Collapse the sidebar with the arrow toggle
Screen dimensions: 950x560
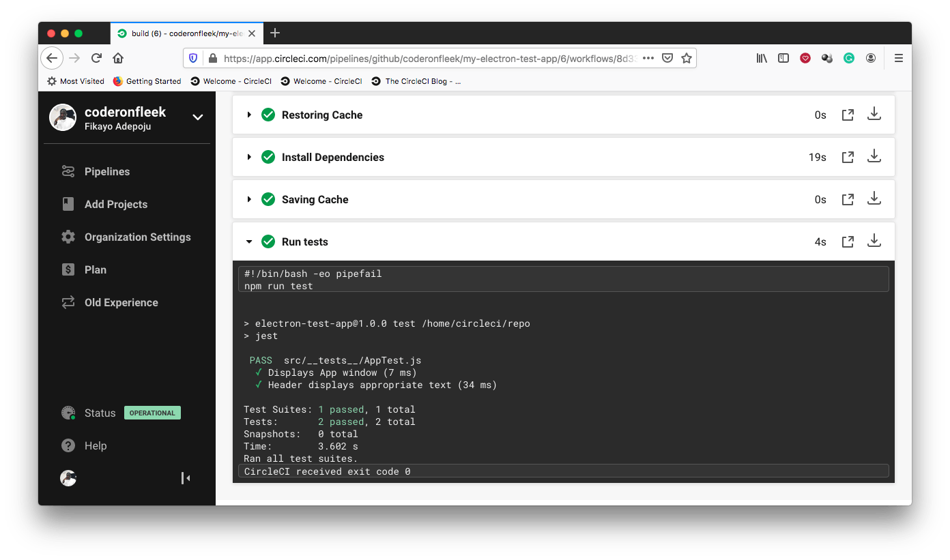pos(185,478)
